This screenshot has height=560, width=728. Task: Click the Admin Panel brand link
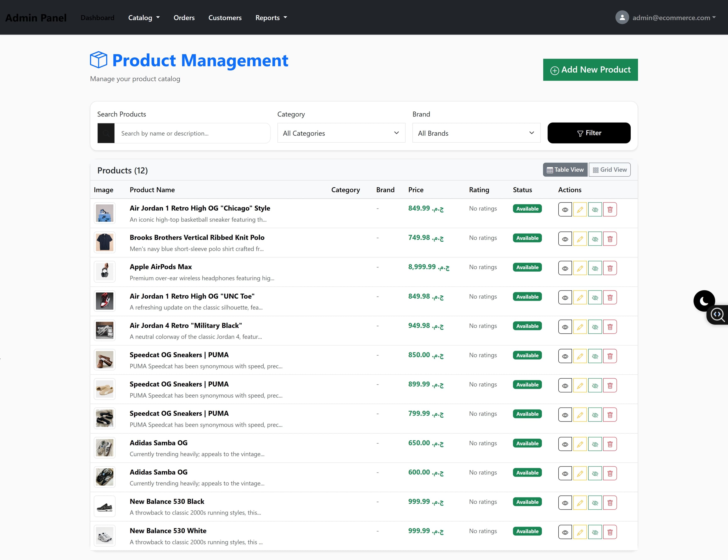36,18
